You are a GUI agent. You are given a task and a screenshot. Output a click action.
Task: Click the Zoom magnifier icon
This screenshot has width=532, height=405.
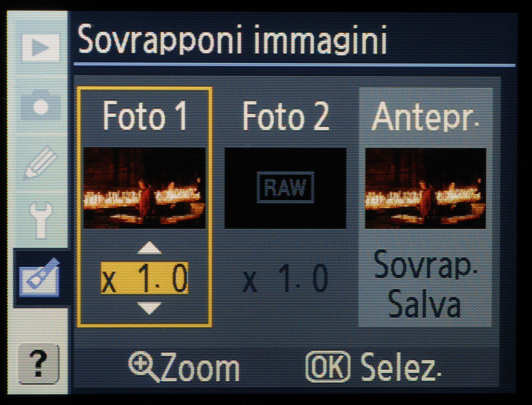143,367
